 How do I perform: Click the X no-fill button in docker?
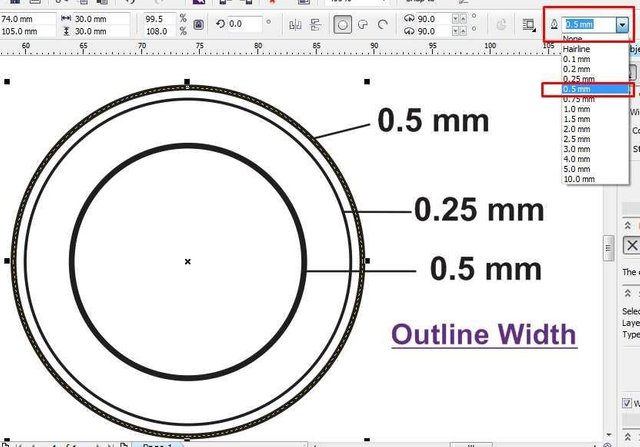(x=632, y=245)
